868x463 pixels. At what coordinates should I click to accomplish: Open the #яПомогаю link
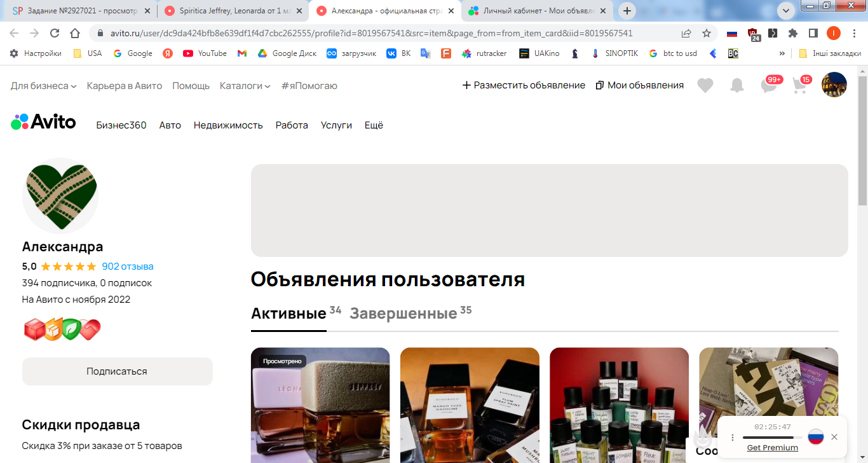(309, 85)
